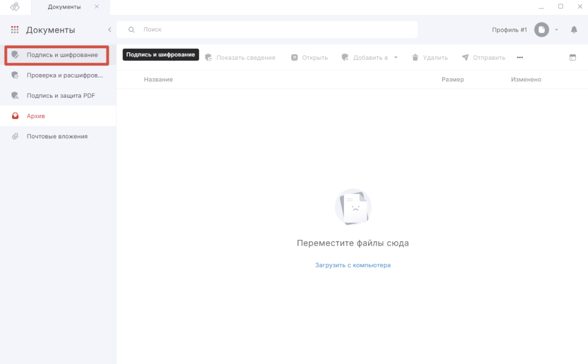
Task: Toggle the details panel layout icon
Action: pyautogui.click(x=572, y=57)
